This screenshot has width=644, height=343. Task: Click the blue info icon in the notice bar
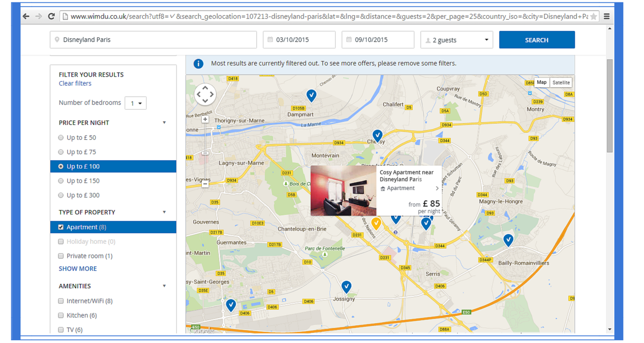(198, 63)
